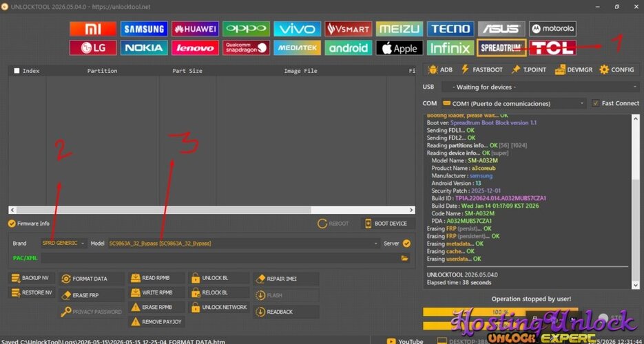The image size is (644, 344).
Task: Choose the green Android tile
Action: [349, 47]
